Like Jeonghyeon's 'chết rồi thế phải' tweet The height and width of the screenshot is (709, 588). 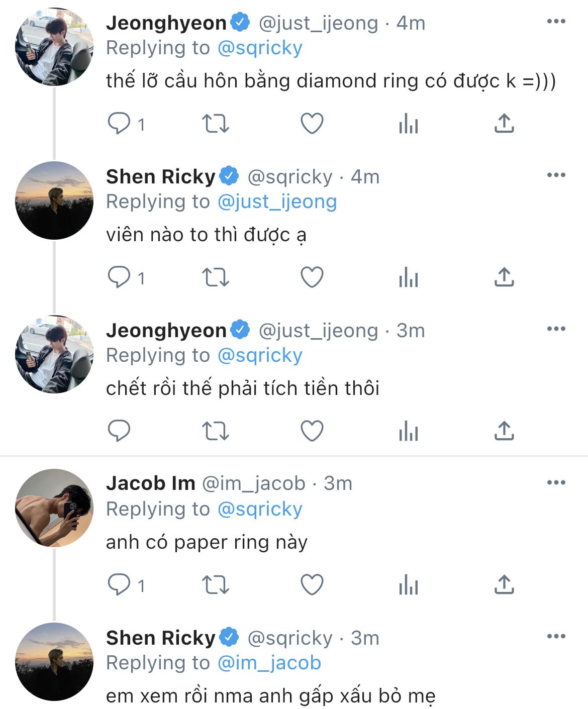coord(312,431)
